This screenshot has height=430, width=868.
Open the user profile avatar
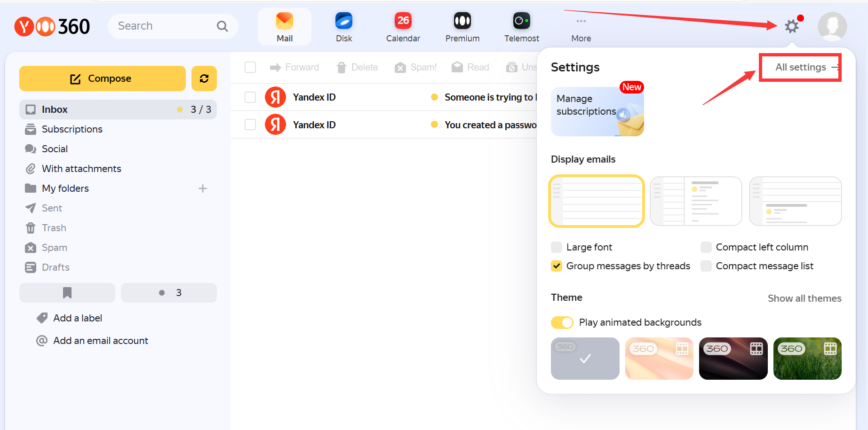pos(832,26)
